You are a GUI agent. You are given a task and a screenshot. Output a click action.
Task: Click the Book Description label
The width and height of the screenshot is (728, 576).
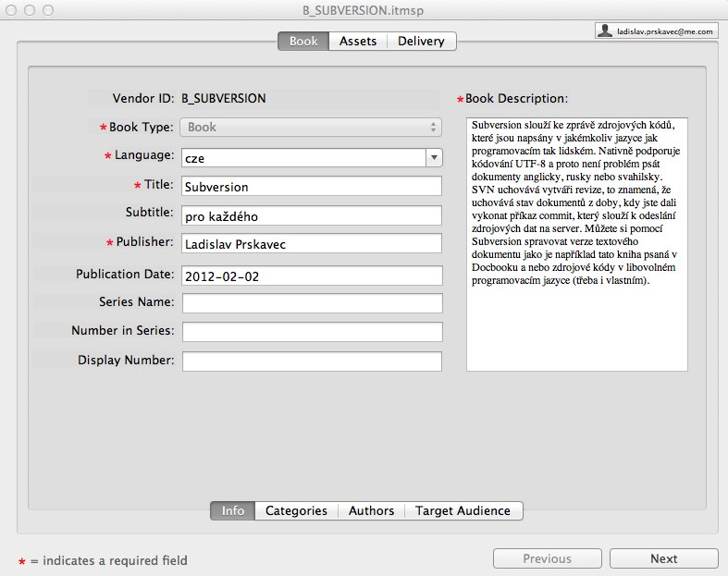(x=516, y=98)
